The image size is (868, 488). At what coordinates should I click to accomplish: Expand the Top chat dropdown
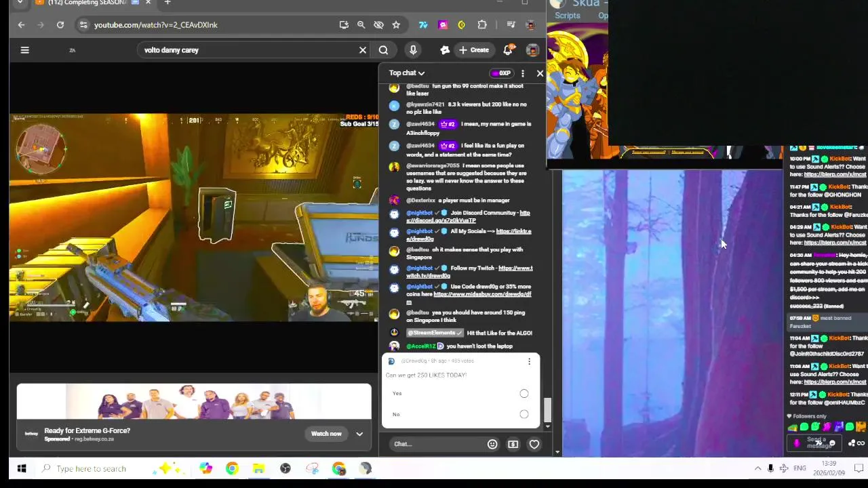(407, 73)
